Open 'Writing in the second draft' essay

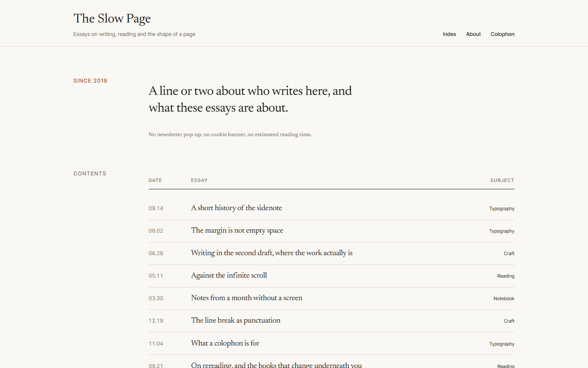(x=272, y=253)
